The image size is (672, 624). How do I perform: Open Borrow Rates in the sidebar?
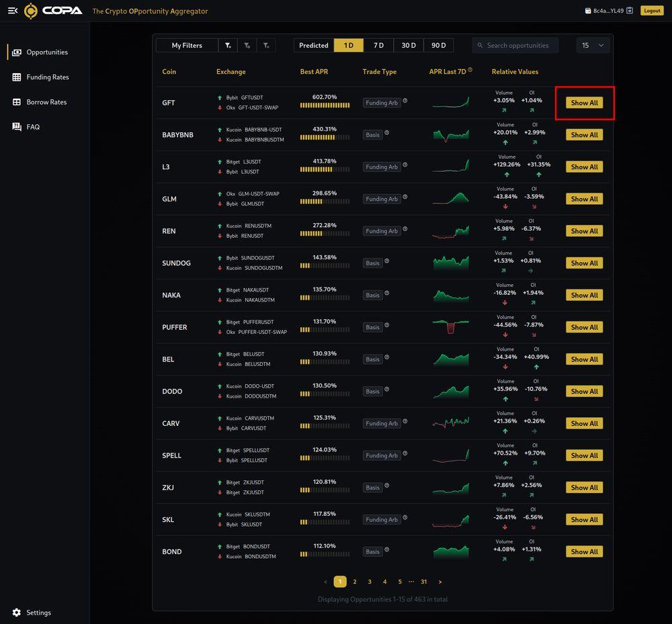click(46, 102)
